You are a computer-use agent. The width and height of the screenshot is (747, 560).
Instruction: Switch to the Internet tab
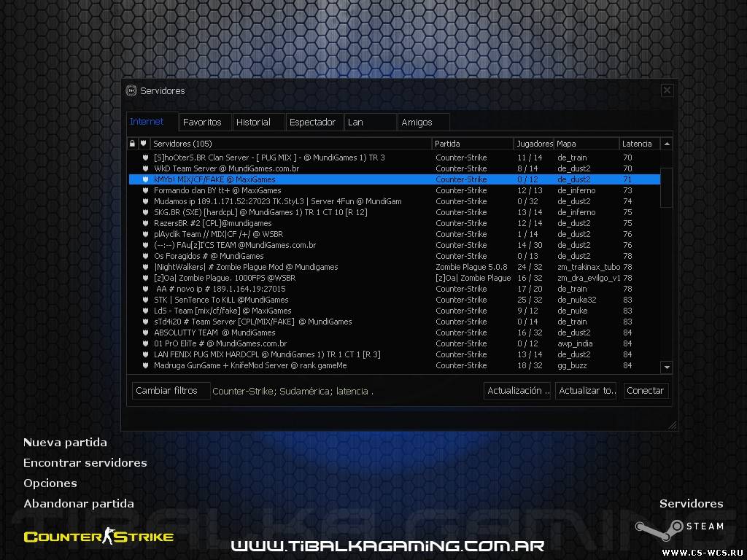[x=152, y=122]
